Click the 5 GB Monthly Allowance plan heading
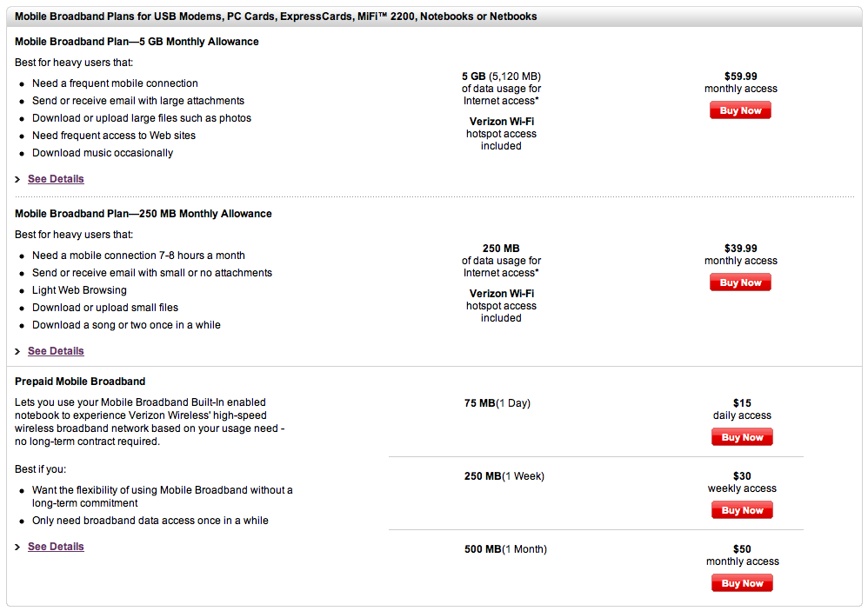This screenshot has height=611, width=868. tap(137, 42)
